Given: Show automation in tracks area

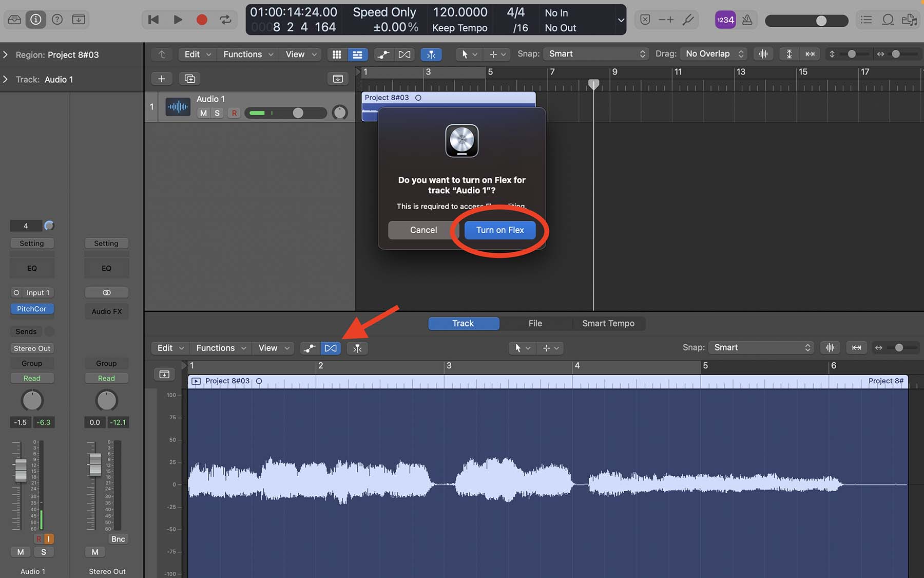Looking at the screenshot, I should click(x=383, y=54).
